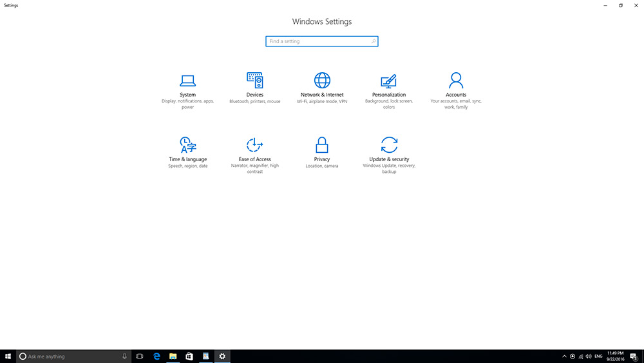The width and height of the screenshot is (644, 363).
Task: Open Devices settings for Bluetooth and printers
Action: click(x=254, y=81)
